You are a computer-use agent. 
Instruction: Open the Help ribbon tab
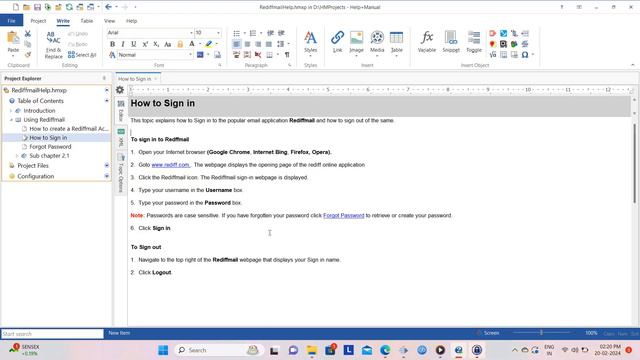131,21
